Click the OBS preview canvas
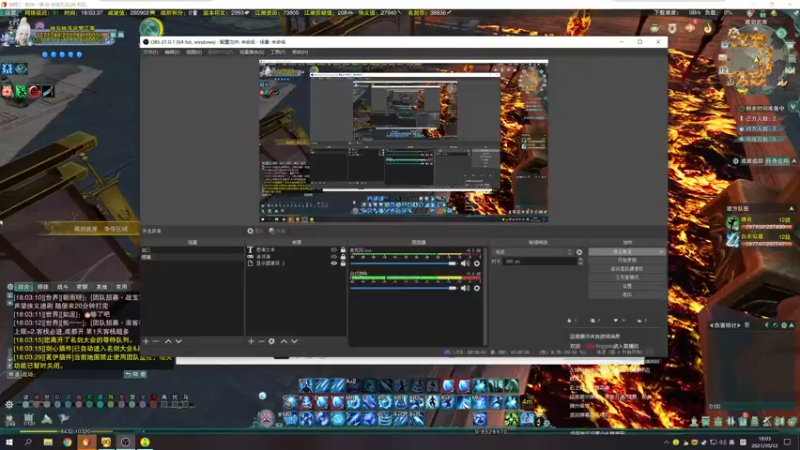Screen dimensions: 800x450 coord(404,141)
